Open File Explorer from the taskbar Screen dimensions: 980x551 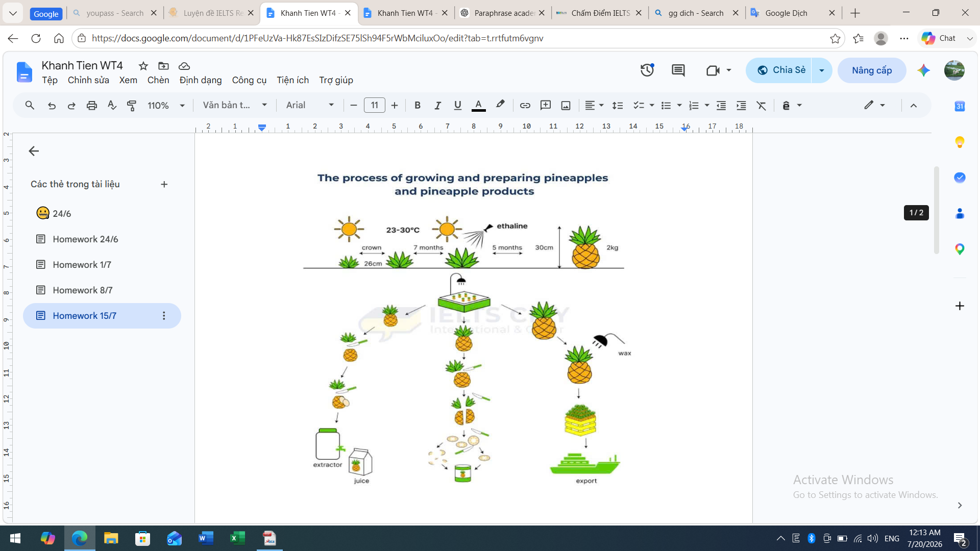tap(111, 538)
